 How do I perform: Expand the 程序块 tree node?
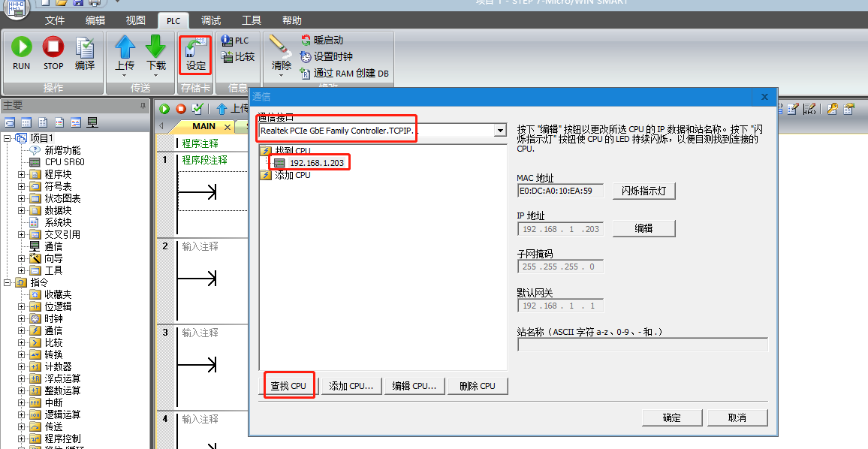[22, 174]
